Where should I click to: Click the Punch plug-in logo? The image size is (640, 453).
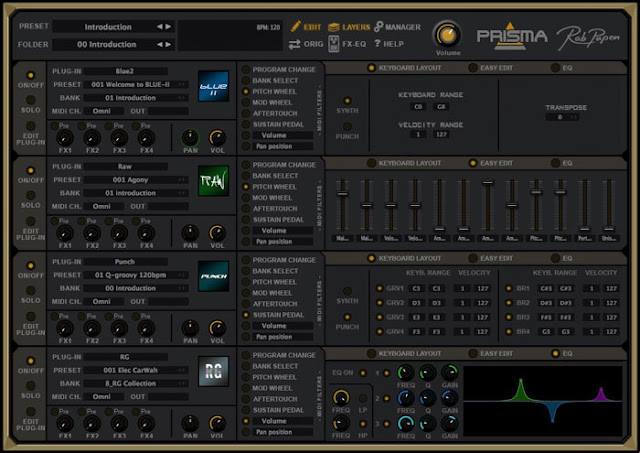pos(213,276)
